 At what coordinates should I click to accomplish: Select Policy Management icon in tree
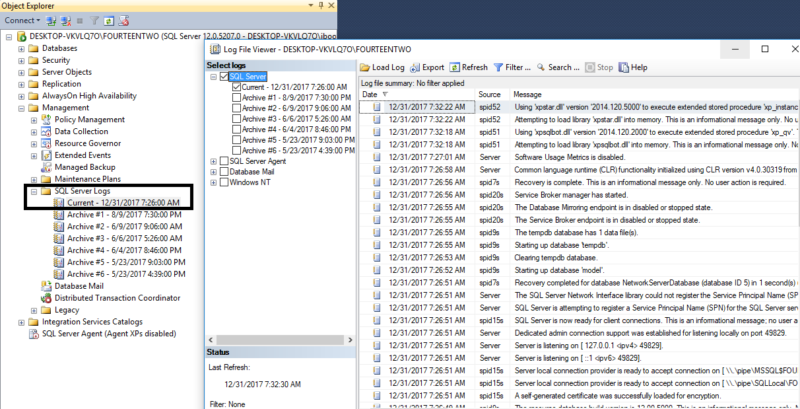46,119
